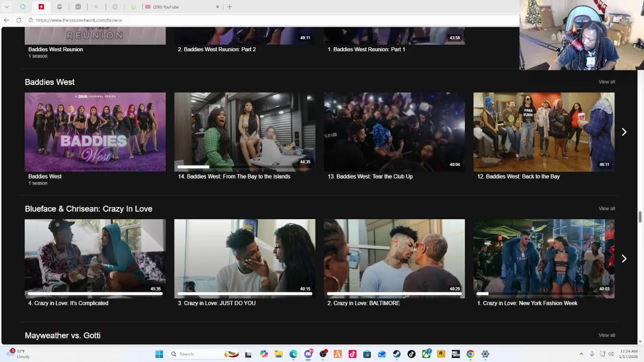
Task: Click title '14. Baddies West: From The Bay to the Islands'
Action: pos(234,176)
